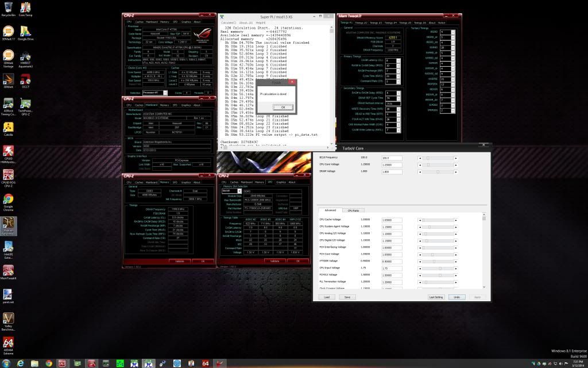
Task: Launch OCCT from the desktop
Action: (25, 81)
